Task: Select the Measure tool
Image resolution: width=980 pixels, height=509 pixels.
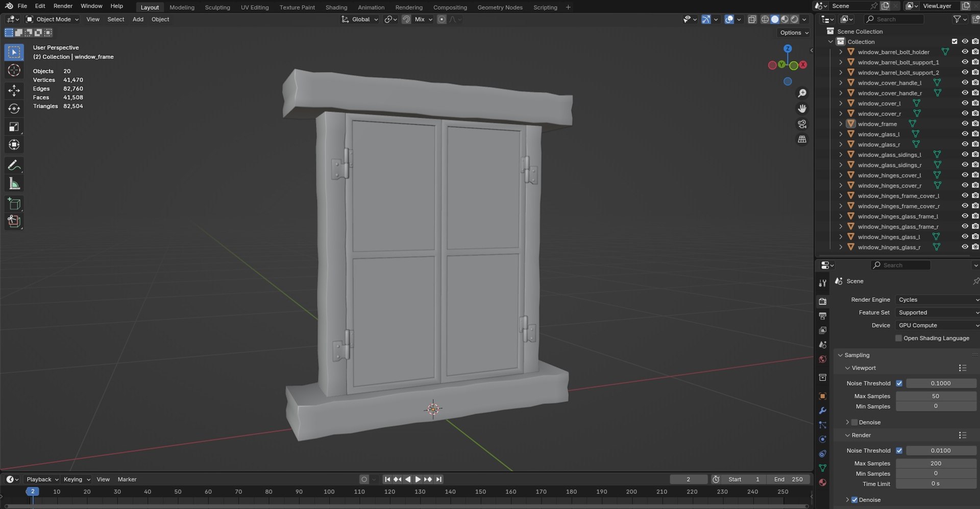Action: tap(14, 184)
